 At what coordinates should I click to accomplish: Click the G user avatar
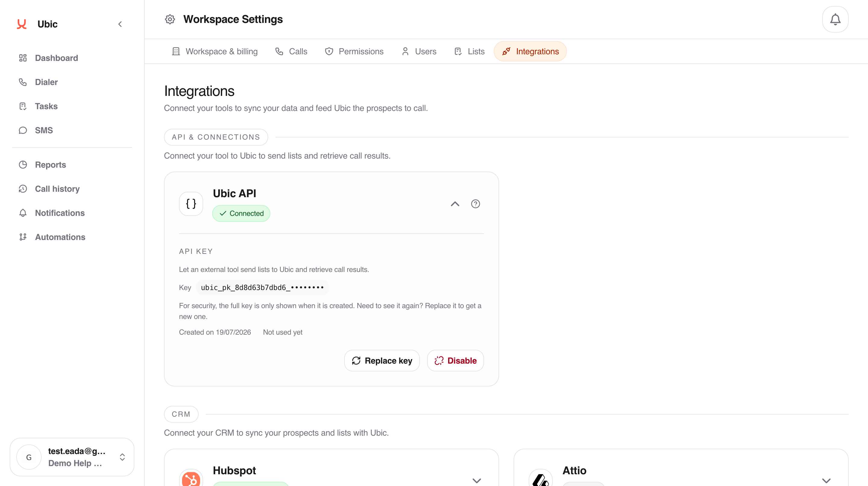[x=29, y=457]
